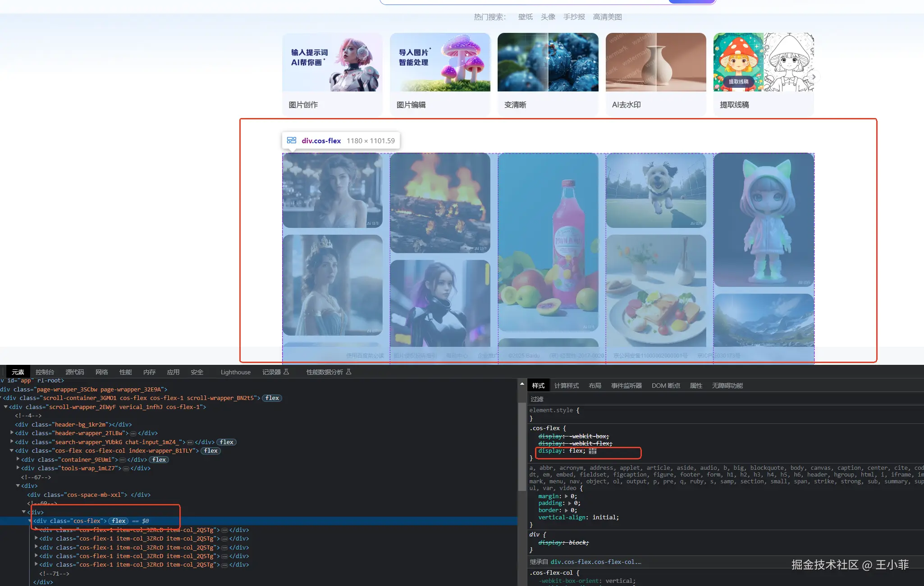Expand the margin shorthand property triangle
924x586 pixels.
click(x=567, y=496)
